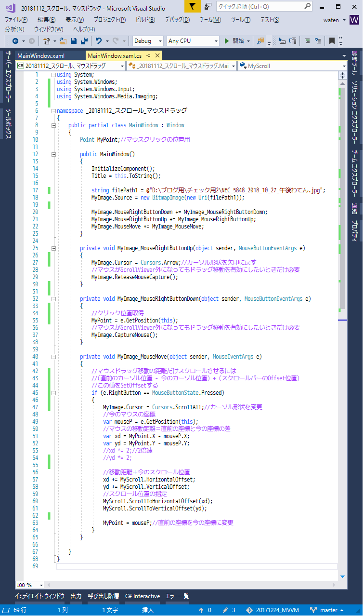The width and height of the screenshot is (364, 616).
Task: Open the ツール(T) menu
Action: [x=241, y=20]
